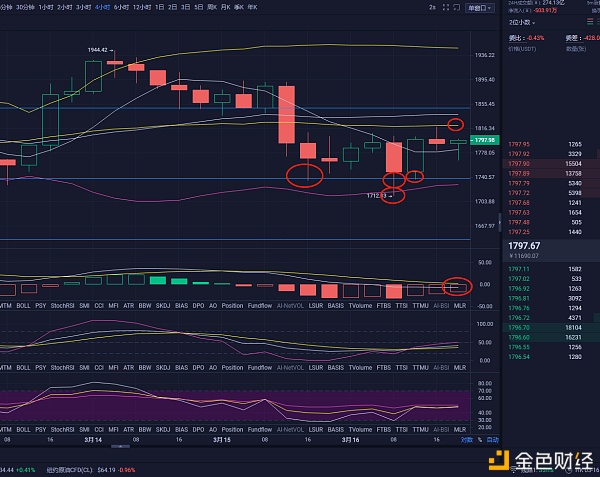Switch order book to green-red combined list view

[x=590, y=22]
